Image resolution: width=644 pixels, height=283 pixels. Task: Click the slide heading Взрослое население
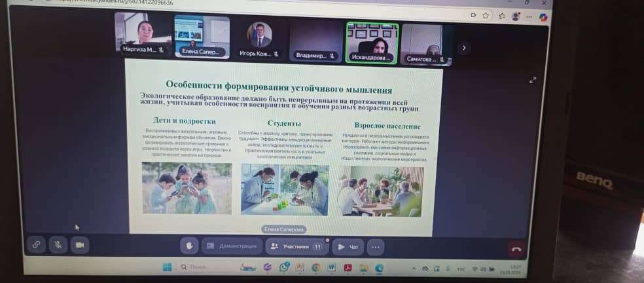(387, 126)
